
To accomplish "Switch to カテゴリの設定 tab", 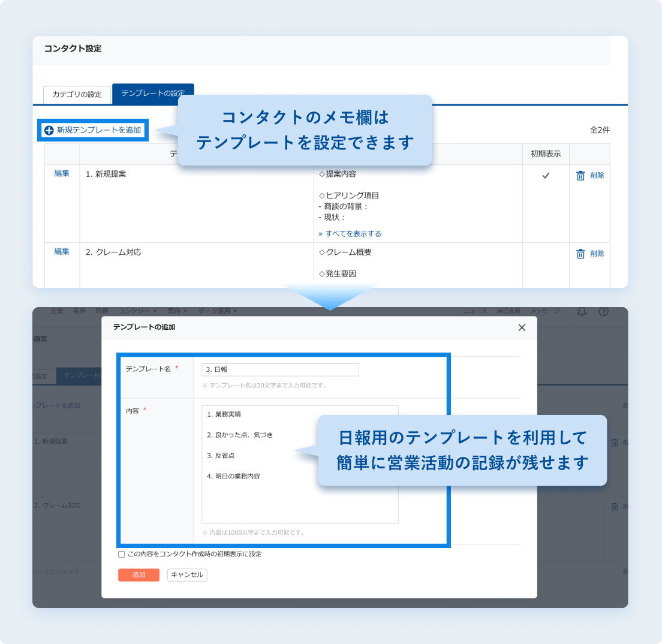I will pos(77,95).
